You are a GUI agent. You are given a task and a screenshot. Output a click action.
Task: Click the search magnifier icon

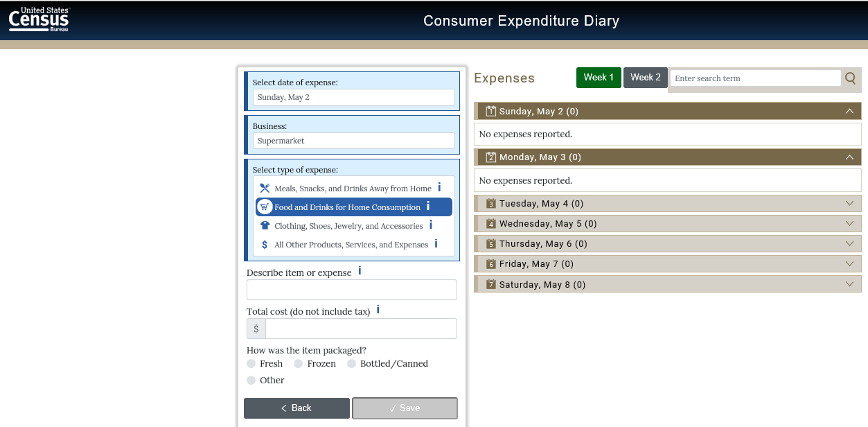(851, 78)
